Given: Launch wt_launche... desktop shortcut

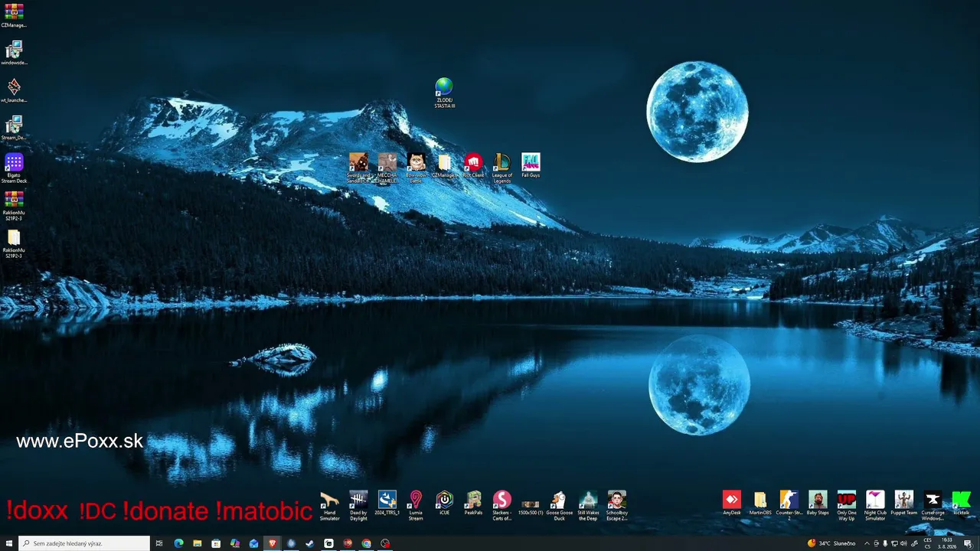Looking at the screenshot, I should click(x=14, y=90).
